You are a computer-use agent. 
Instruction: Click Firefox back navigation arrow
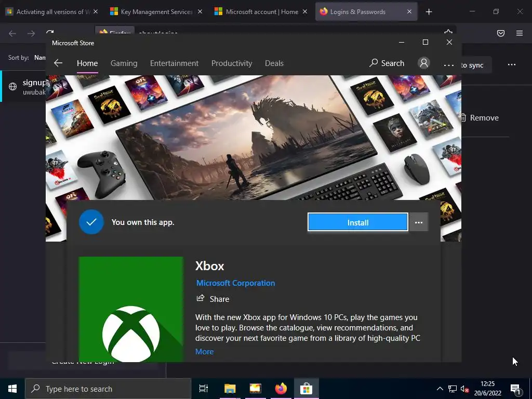click(12, 33)
